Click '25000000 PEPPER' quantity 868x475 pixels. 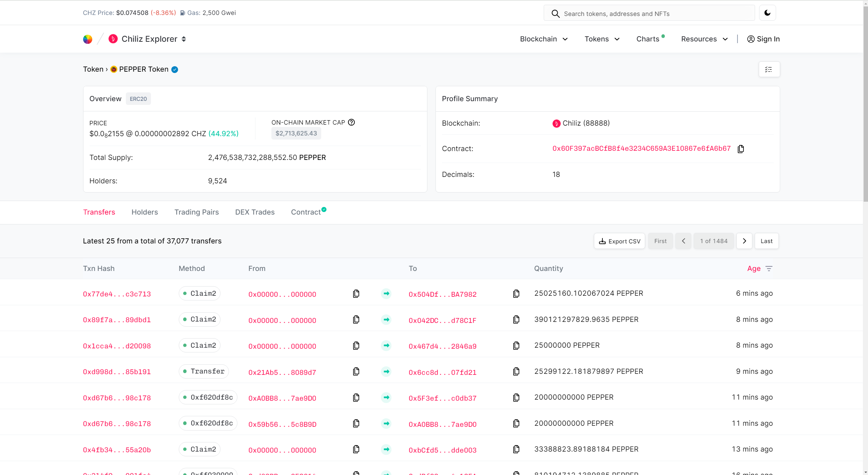click(567, 345)
